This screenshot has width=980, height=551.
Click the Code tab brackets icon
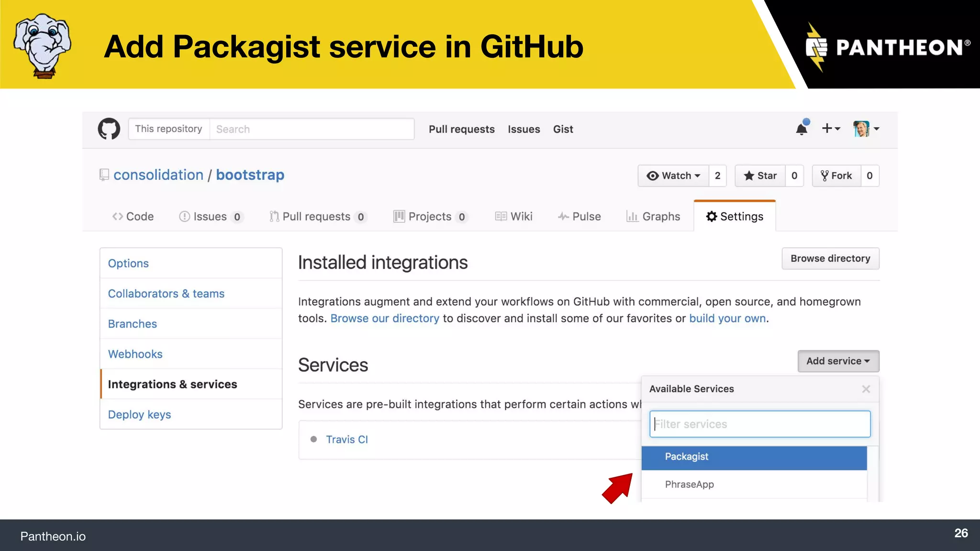point(118,216)
